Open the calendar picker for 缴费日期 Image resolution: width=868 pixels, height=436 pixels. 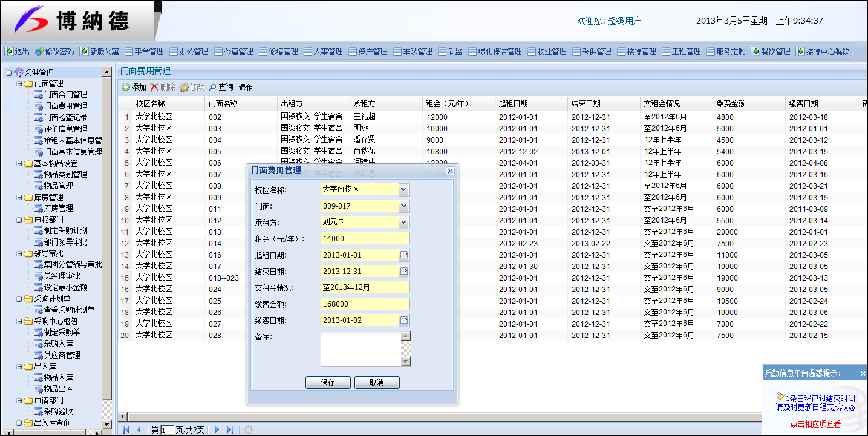(405, 320)
